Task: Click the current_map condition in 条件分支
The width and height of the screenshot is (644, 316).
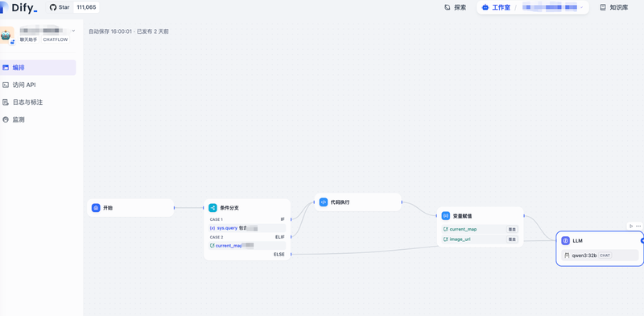Action: pyautogui.click(x=247, y=246)
